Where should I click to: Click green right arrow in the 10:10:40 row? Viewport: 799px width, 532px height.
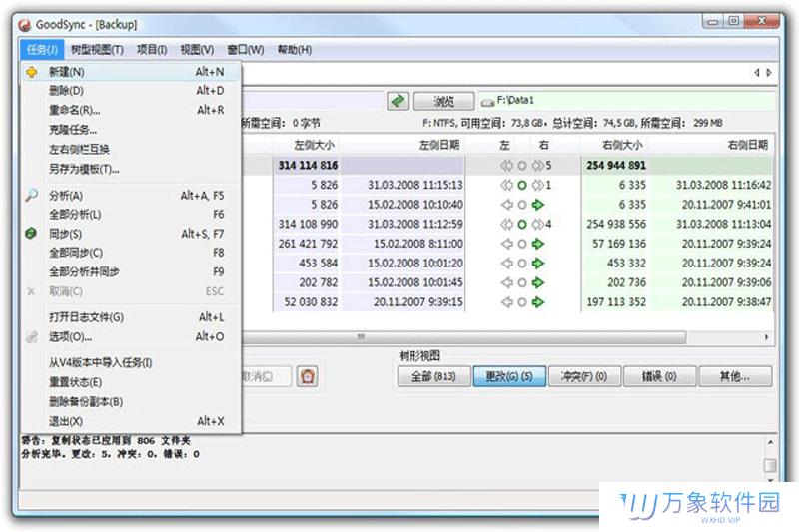pos(538,205)
